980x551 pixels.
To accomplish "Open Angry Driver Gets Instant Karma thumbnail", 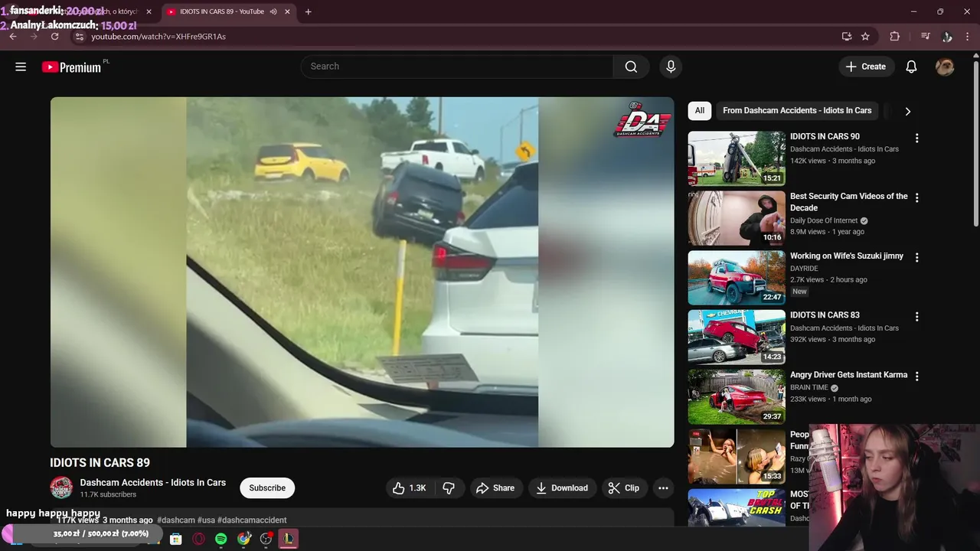I will (737, 396).
